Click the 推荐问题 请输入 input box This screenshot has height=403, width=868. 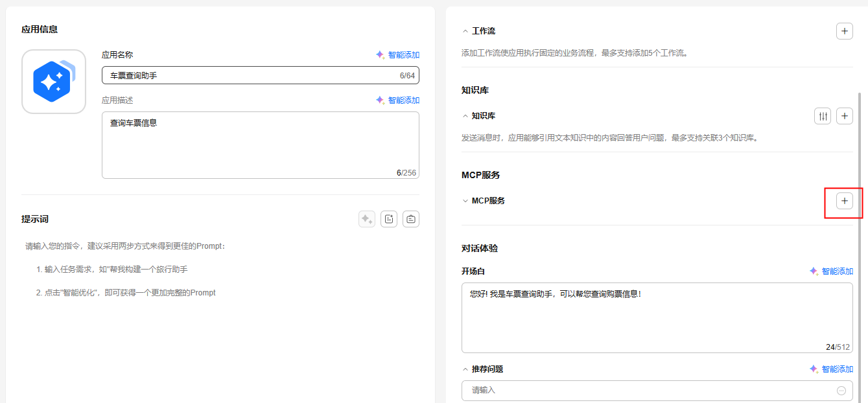[x=648, y=391]
